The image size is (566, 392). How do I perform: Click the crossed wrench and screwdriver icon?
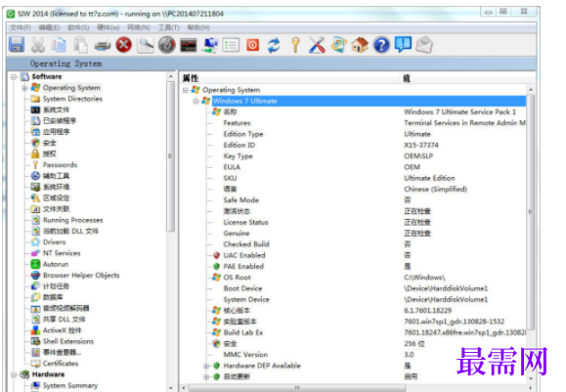(317, 45)
